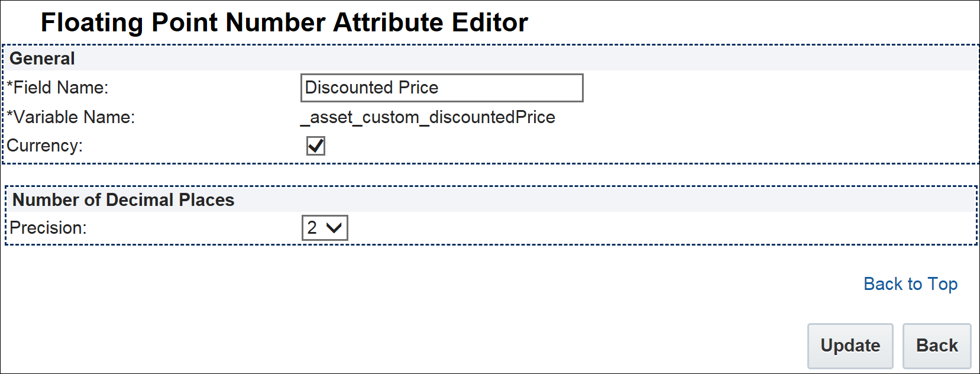Click the Precision dropdown chevron arrow
Viewport: 980px width, 374px height.
(334, 228)
